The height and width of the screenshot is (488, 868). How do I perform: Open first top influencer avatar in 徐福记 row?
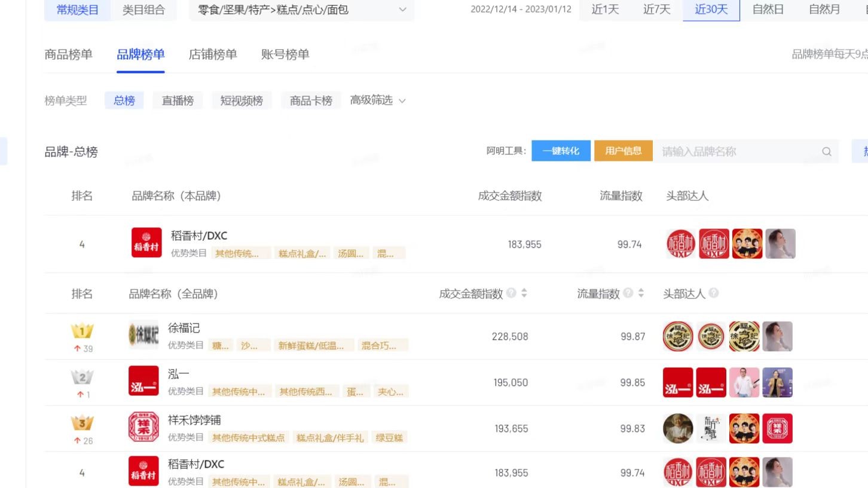click(678, 336)
